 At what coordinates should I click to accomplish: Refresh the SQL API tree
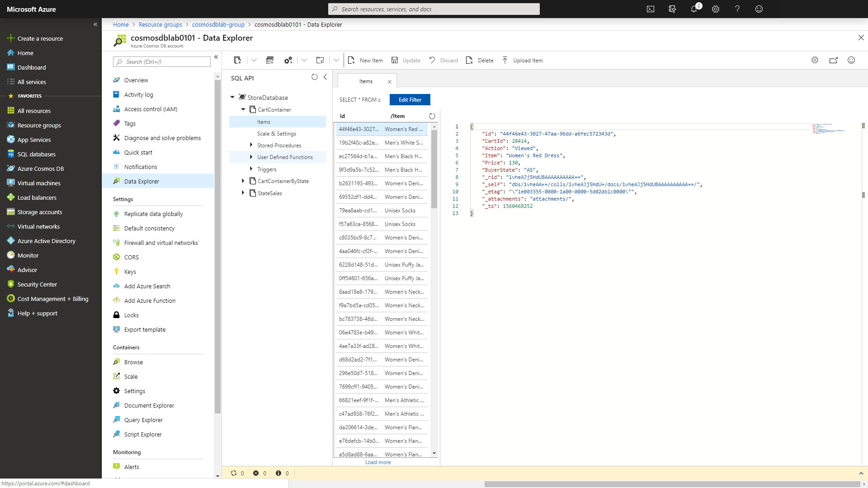(x=315, y=77)
